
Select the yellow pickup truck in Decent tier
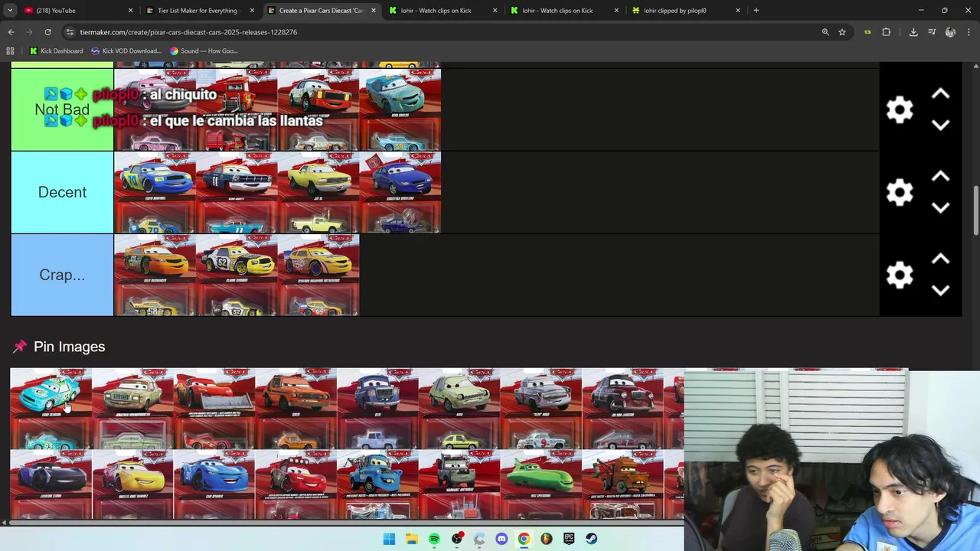point(318,192)
